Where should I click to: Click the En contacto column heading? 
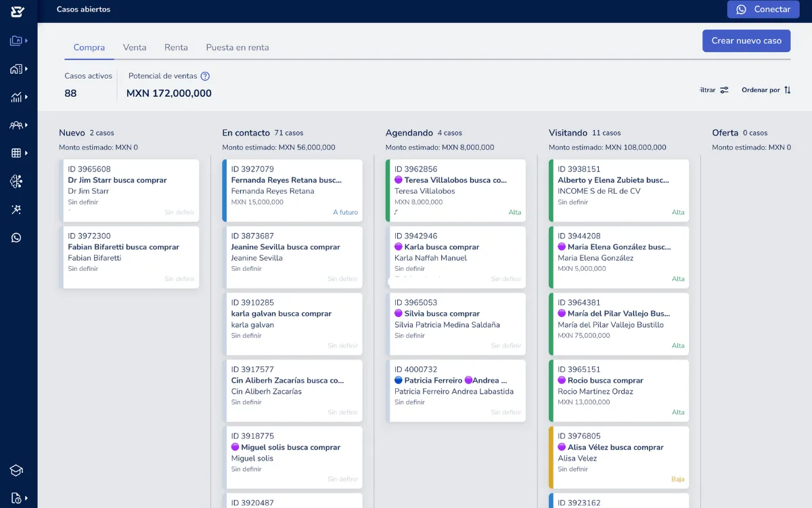246,133
